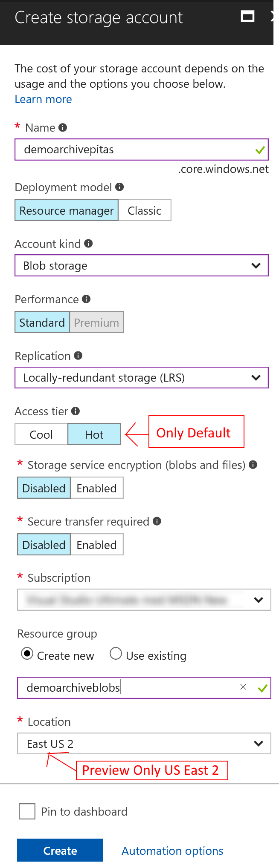
Task: Click the Secure transfer required info icon
Action: [x=157, y=521]
